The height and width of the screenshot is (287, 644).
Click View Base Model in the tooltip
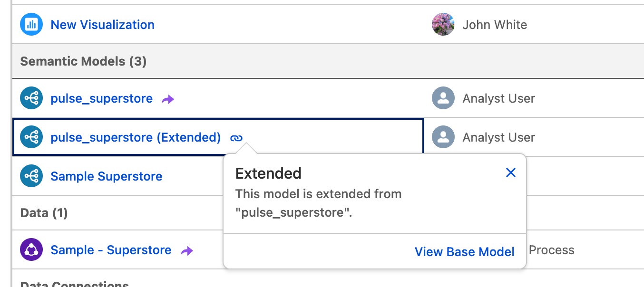464,252
